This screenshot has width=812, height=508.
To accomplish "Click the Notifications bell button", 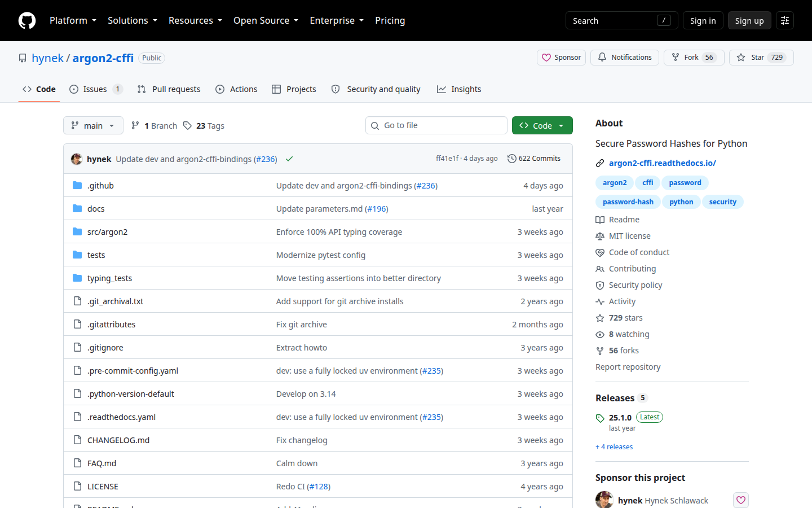I will [625, 58].
